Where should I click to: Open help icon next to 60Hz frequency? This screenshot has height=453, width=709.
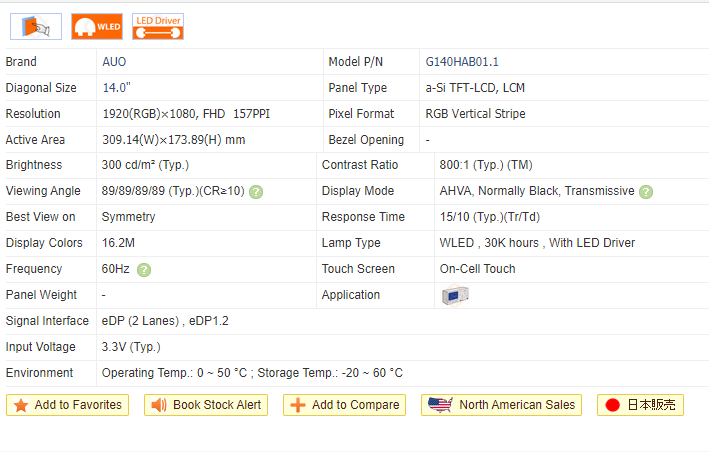tap(144, 270)
